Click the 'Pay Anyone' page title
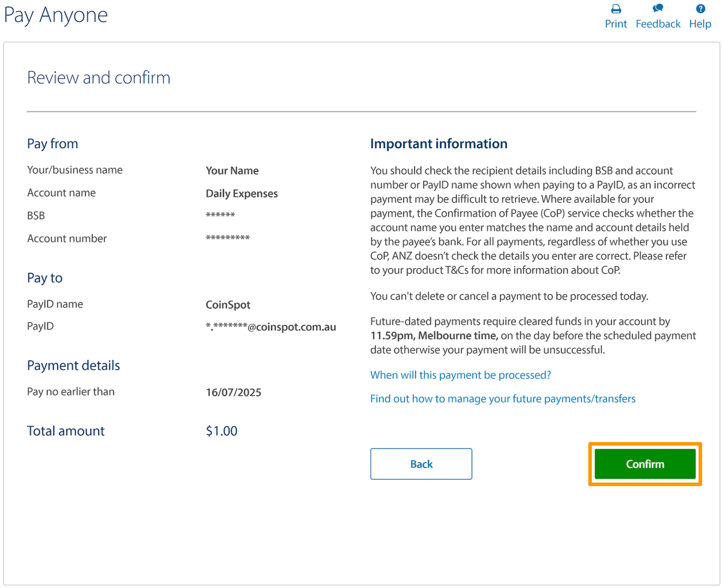724x588 pixels. tap(56, 15)
